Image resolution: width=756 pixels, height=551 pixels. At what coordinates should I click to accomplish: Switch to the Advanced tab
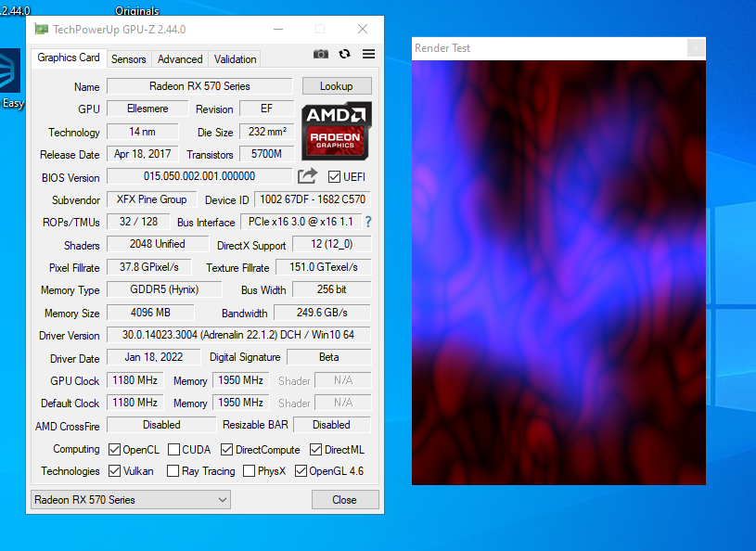tap(180, 59)
